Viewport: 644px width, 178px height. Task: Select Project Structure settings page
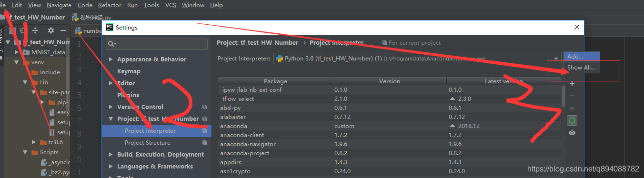(x=147, y=143)
